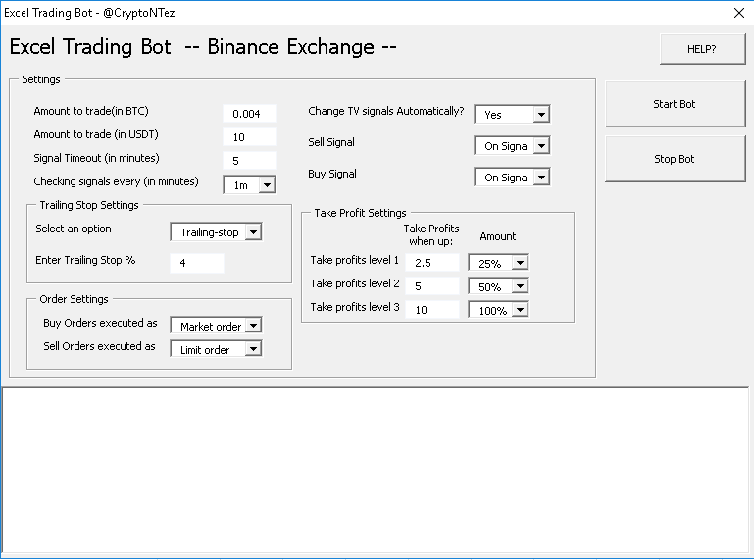Image resolution: width=754 pixels, height=560 pixels.
Task: Open the HELP? dialog
Action: 702,49
